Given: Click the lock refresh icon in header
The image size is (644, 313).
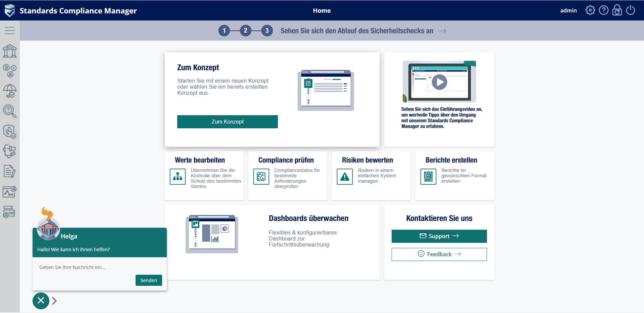Looking at the screenshot, I should pyautogui.click(x=617, y=10).
